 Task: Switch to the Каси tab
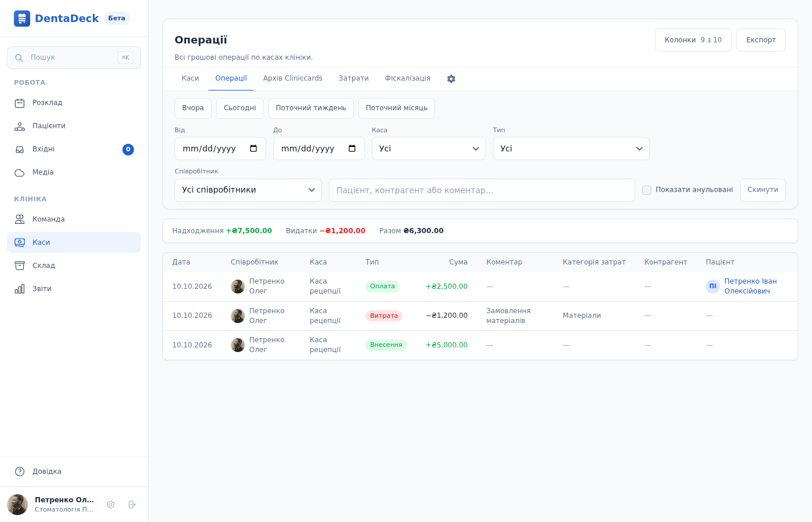click(190, 79)
